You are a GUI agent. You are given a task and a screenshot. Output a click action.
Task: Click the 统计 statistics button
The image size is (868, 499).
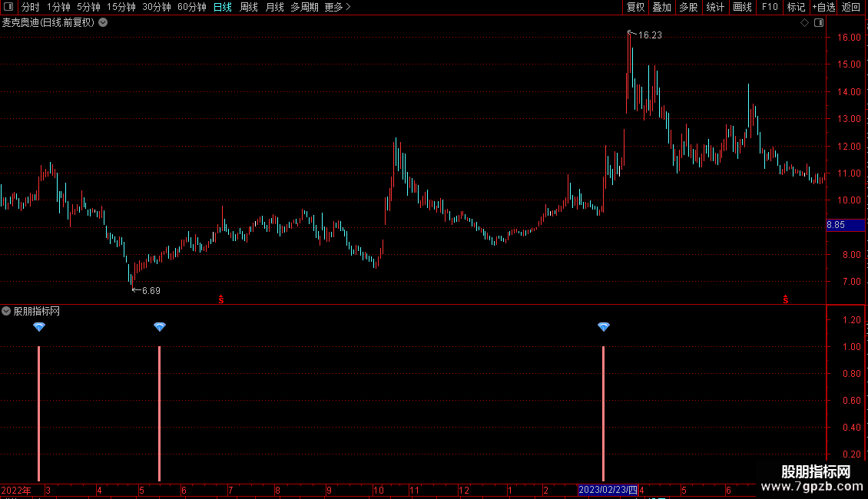[714, 7]
